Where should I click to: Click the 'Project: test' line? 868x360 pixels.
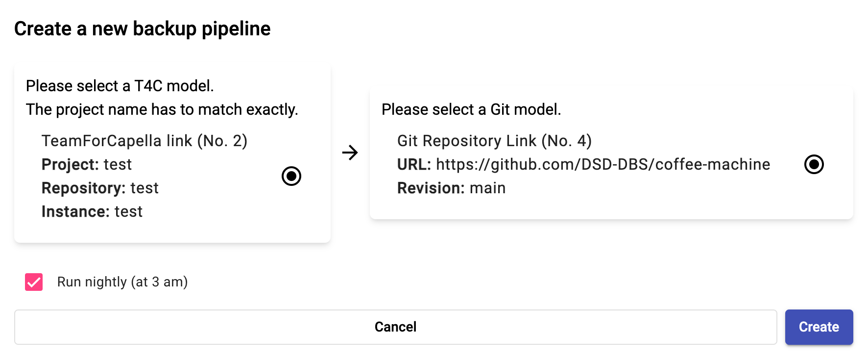click(x=87, y=164)
